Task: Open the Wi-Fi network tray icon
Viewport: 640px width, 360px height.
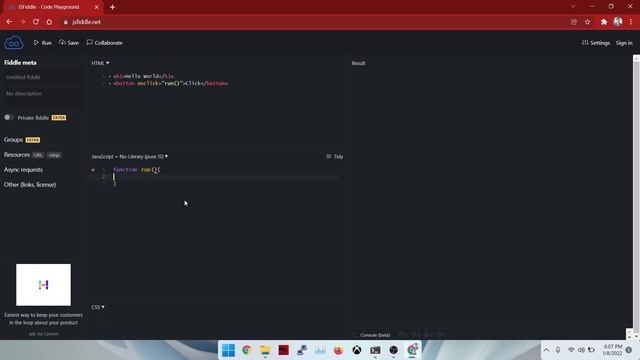Action: click(571, 350)
